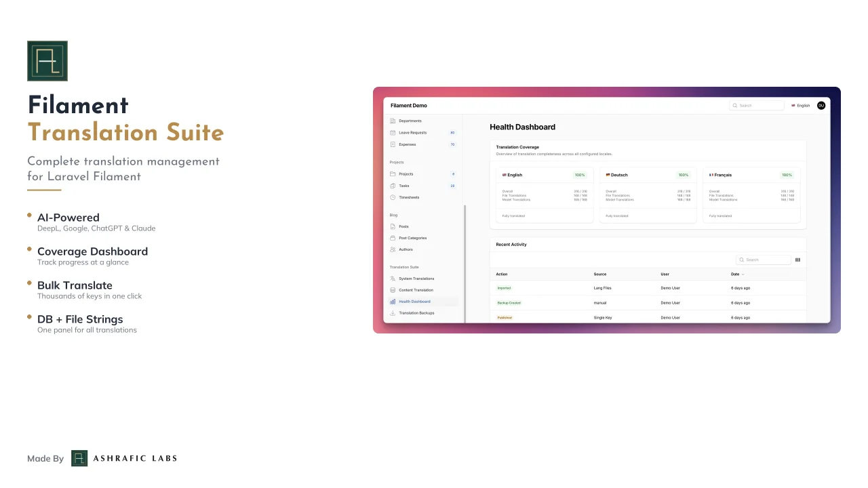868x488 pixels.
Task: Click the AI-Powered feature heading
Action: 68,218
